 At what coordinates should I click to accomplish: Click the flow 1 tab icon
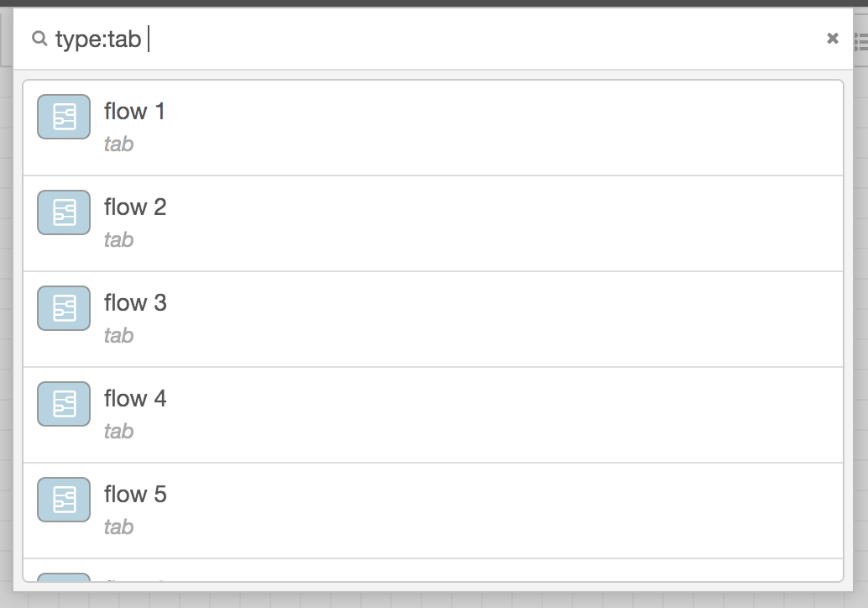point(63,117)
